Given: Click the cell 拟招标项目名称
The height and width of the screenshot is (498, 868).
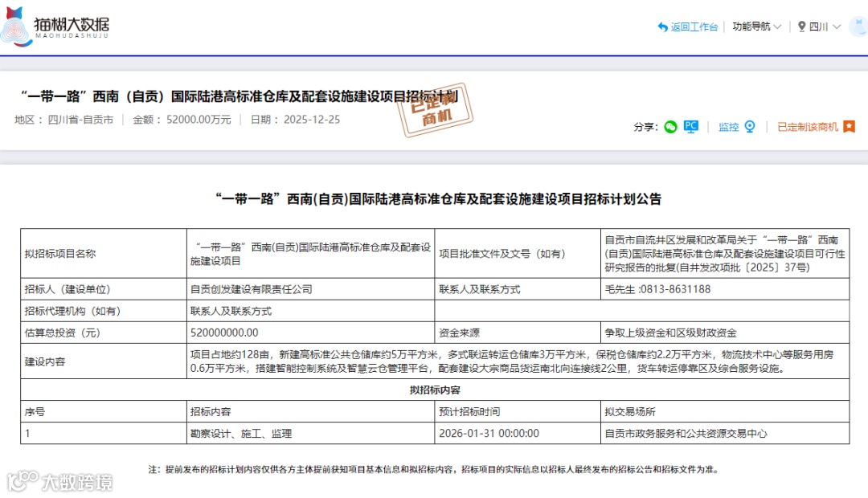Looking at the screenshot, I should (x=104, y=254).
